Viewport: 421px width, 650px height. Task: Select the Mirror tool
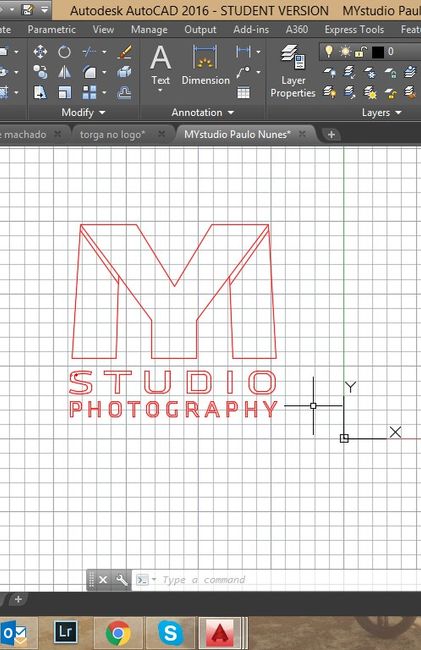tap(64, 73)
